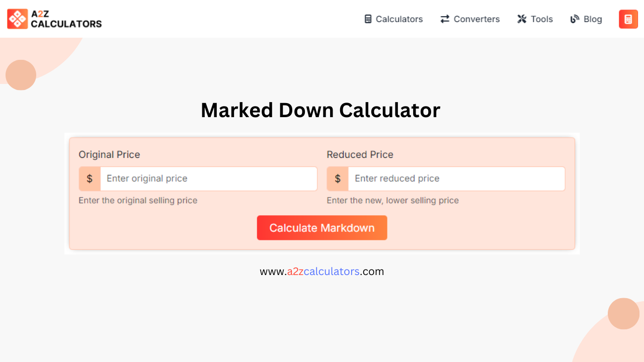Open the Converters navigation menu
Viewport: 644px width, 362px height.
click(476, 19)
